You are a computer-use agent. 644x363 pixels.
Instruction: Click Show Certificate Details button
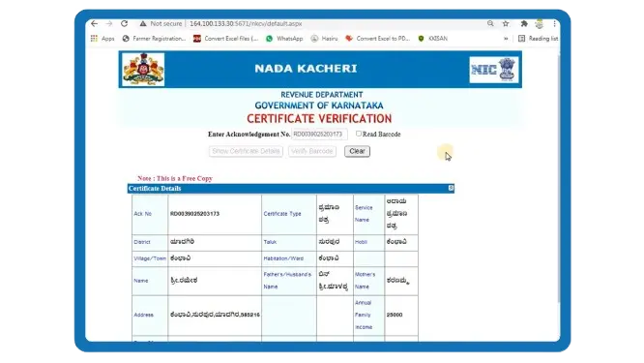246,151
